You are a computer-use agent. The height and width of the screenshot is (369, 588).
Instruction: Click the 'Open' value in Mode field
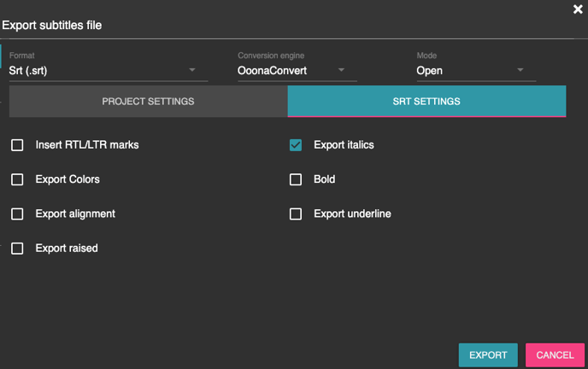coord(430,70)
